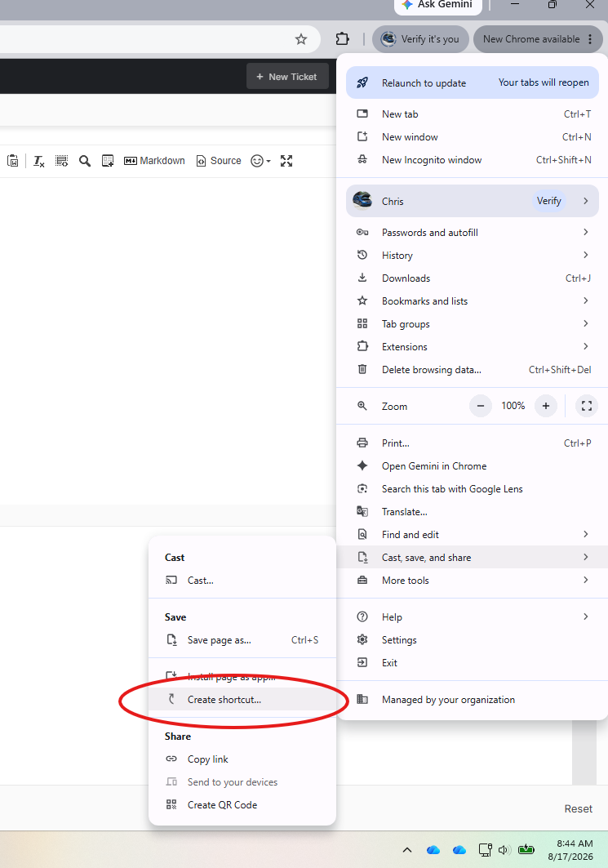Open a New tab from the menu
608x868 pixels.
tap(473, 114)
